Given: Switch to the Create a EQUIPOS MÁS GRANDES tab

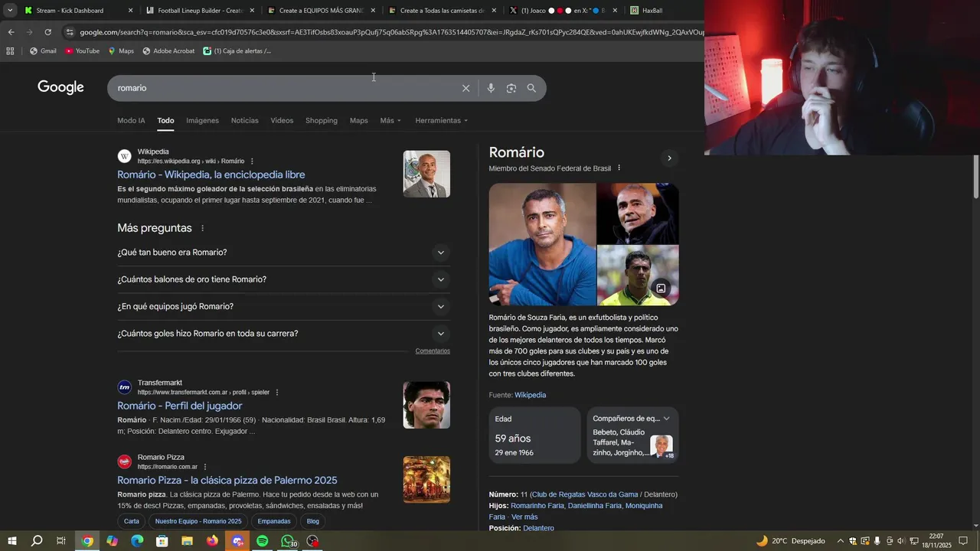Looking at the screenshot, I should click(320, 11).
